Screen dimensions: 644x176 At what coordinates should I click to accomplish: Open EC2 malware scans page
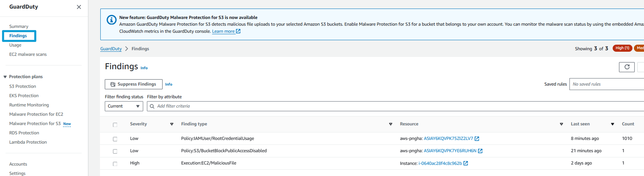click(x=28, y=54)
